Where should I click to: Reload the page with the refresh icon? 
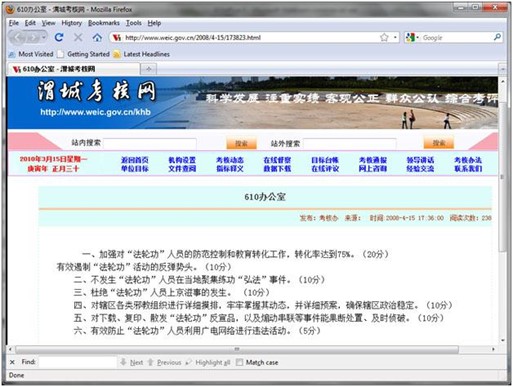(59, 37)
